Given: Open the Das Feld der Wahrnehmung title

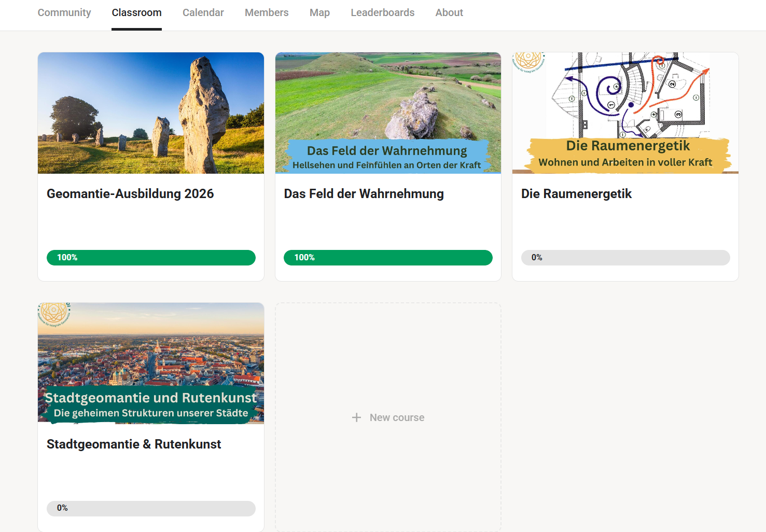Looking at the screenshot, I should (364, 194).
